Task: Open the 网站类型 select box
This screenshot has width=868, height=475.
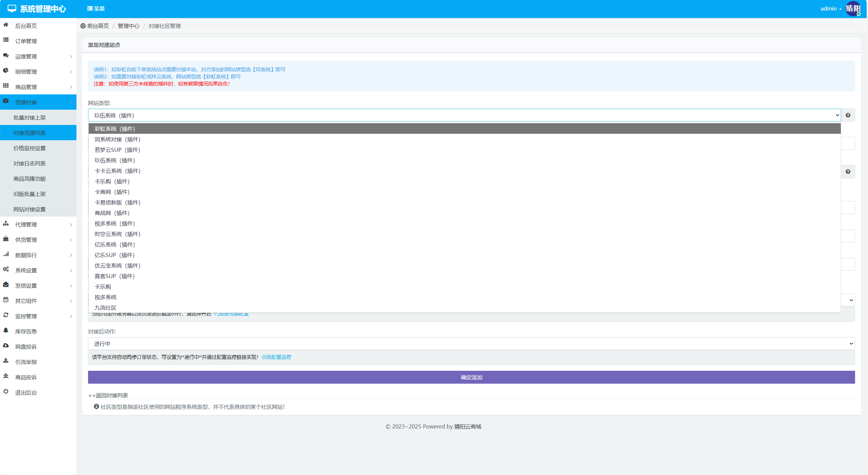Action: 464,115
